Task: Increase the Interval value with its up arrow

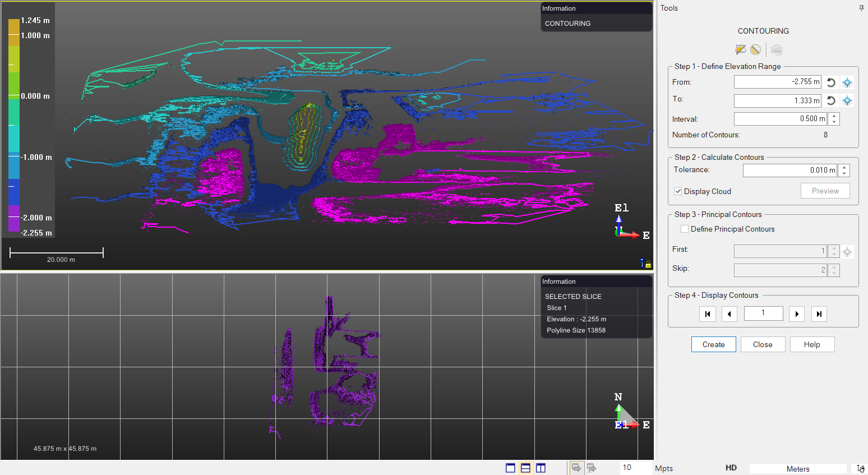Action: pos(834,116)
